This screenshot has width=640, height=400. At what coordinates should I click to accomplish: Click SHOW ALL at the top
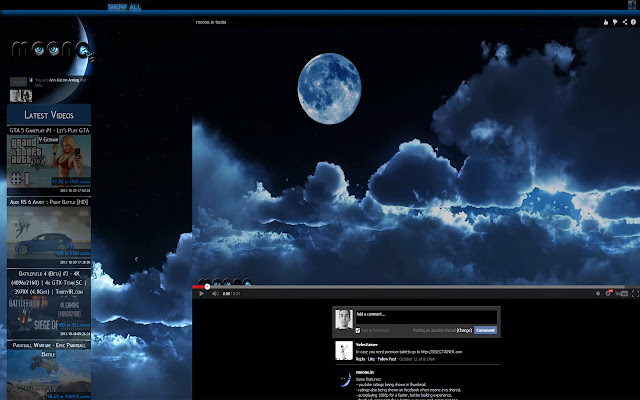(x=124, y=7)
